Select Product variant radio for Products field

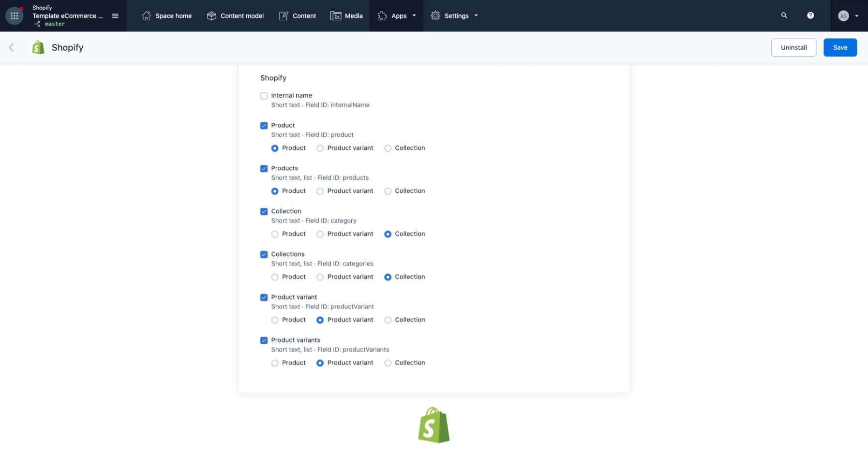(x=320, y=192)
